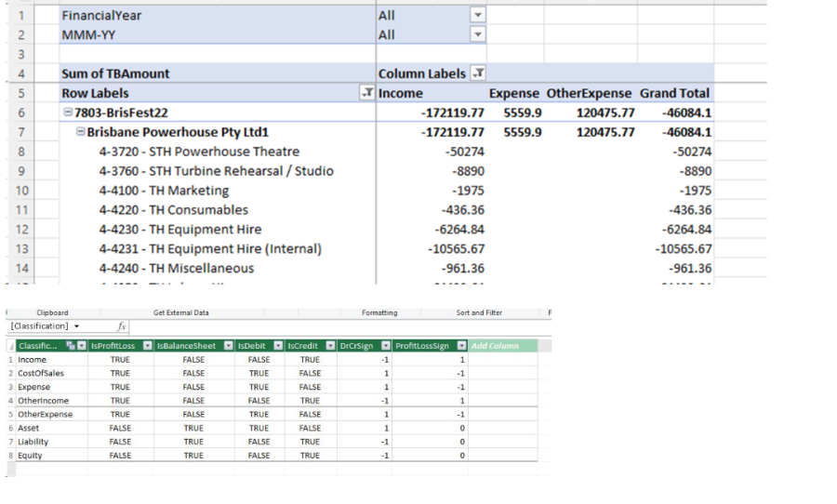This screenshot has height=504, width=837.
Task: Open the IsCredit column filter dropdown
Action: point(330,346)
